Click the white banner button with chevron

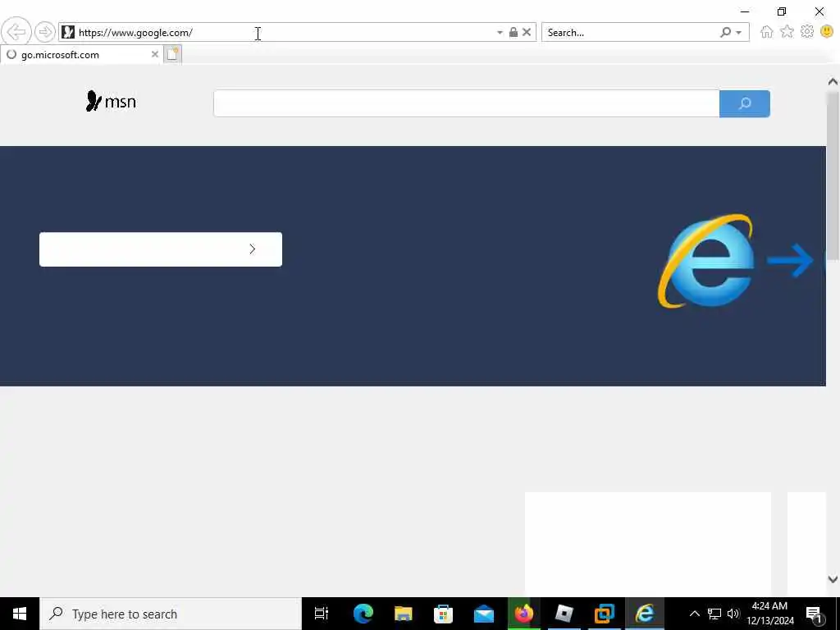(x=161, y=249)
